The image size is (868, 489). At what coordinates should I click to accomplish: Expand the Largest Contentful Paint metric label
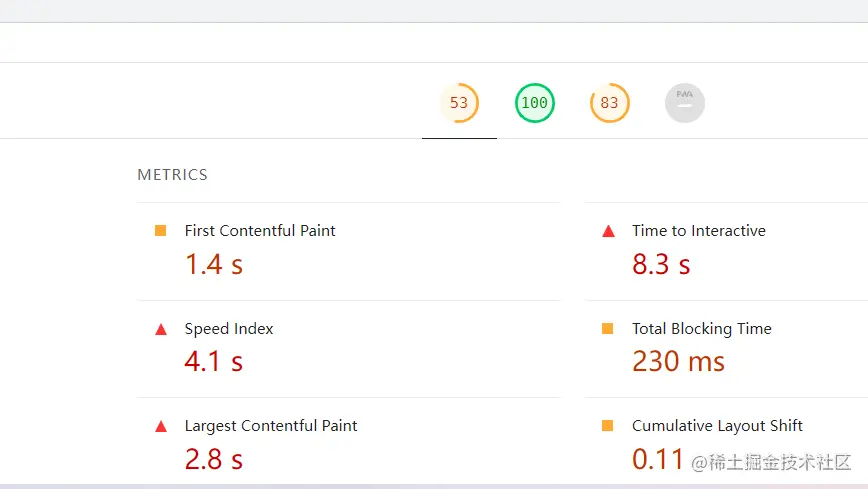coord(271,426)
